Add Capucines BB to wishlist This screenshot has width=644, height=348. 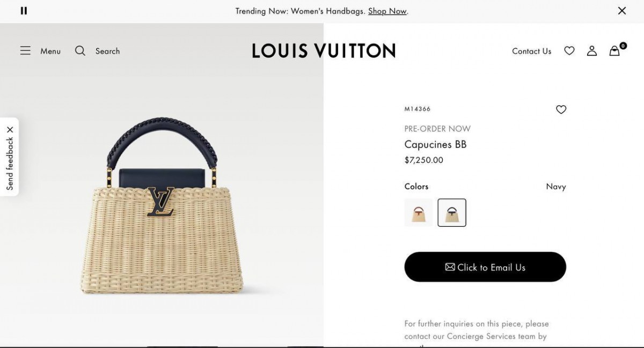pos(561,109)
